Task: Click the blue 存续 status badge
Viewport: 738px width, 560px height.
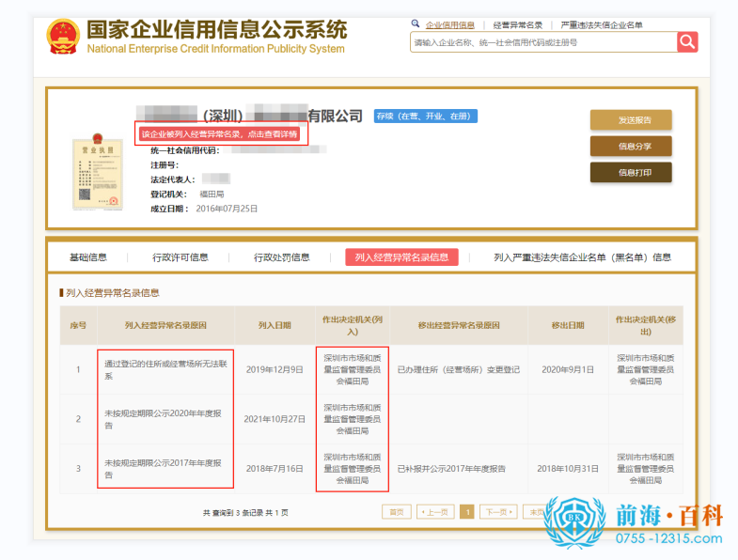Action: pos(426,117)
